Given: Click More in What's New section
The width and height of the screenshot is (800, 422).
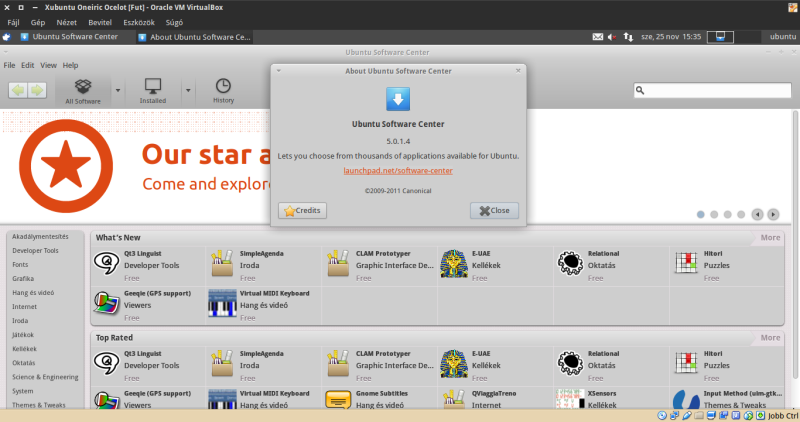Looking at the screenshot, I should coord(770,238).
